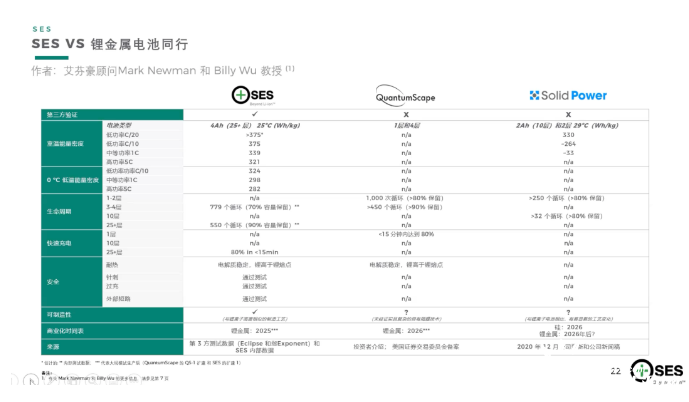Image resolution: width=689 pixels, height=402 pixels.
Task: Click the '硅: 2026' Solid Power cell
Action: point(569,327)
